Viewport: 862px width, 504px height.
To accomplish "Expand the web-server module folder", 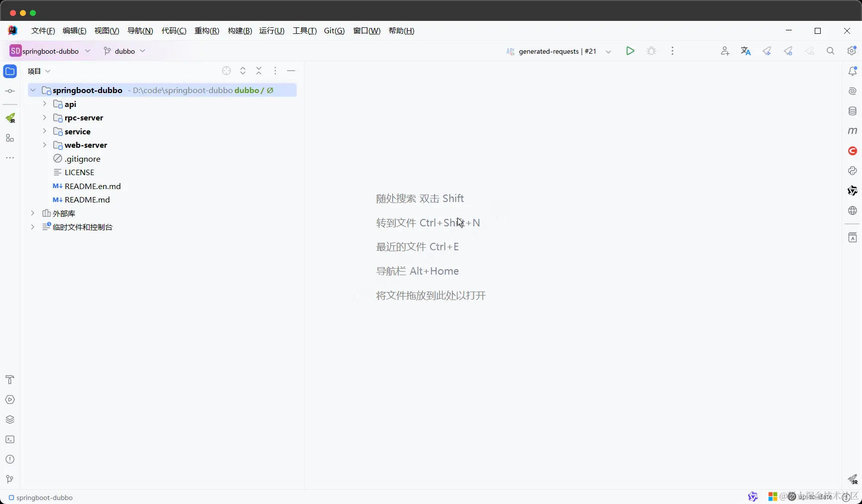I will pos(45,145).
